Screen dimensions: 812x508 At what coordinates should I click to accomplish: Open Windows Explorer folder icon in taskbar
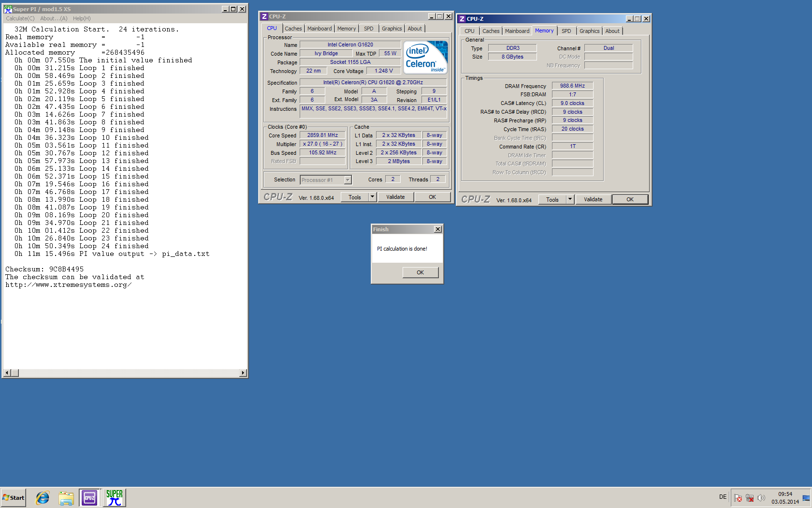click(x=66, y=498)
